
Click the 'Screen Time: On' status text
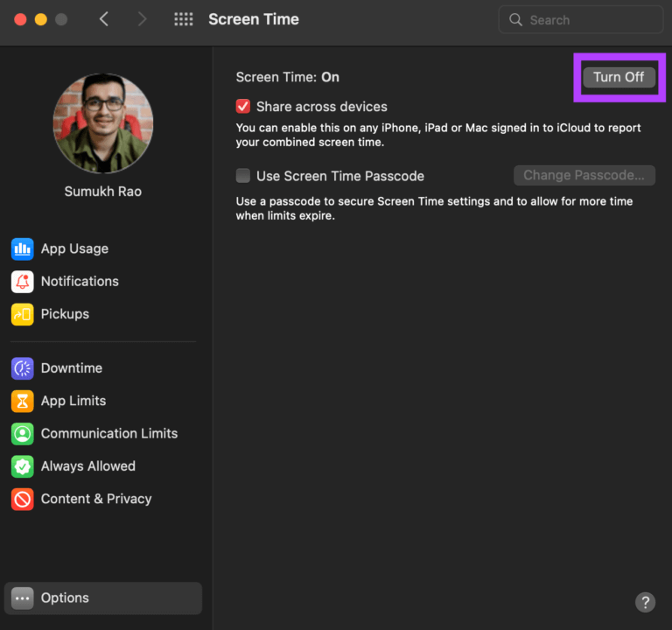coord(288,77)
